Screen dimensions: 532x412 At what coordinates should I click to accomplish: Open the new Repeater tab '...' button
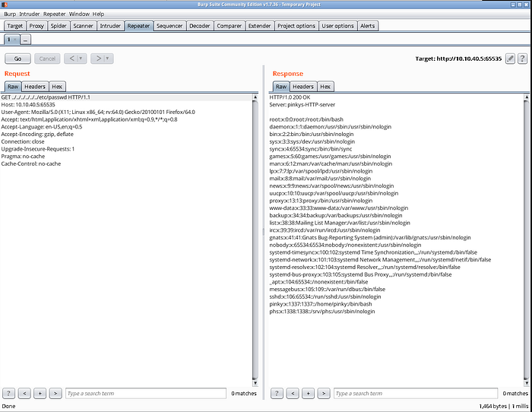25,39
